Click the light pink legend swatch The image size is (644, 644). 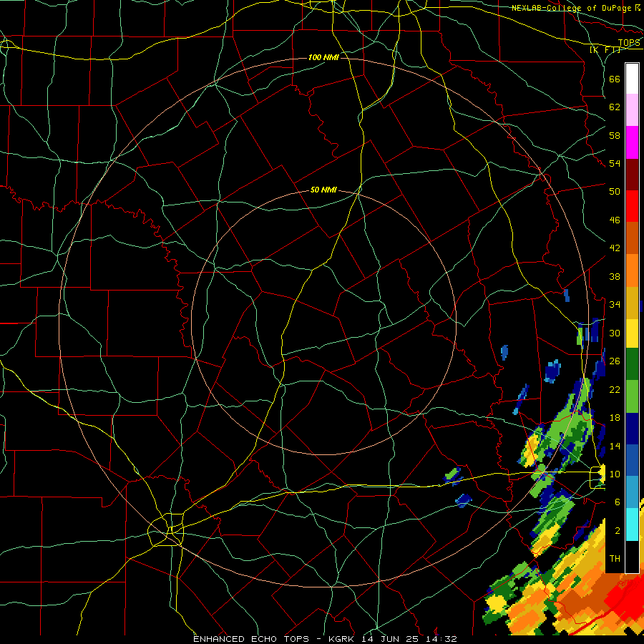(x=632, y=110)
